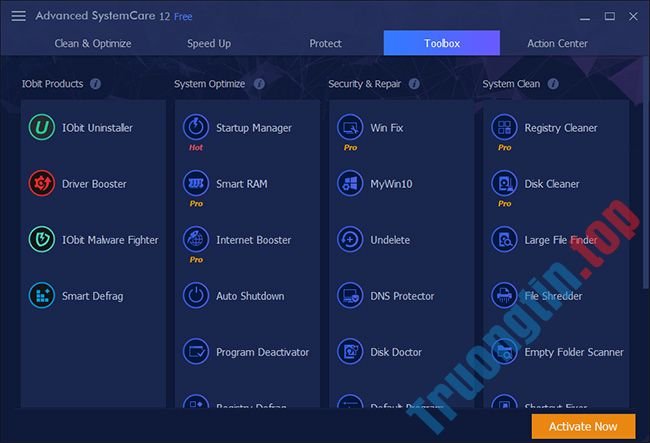The height and width of the screenshot is (443, 650).
Task: Open File Shredder icon
Action: 504,295
